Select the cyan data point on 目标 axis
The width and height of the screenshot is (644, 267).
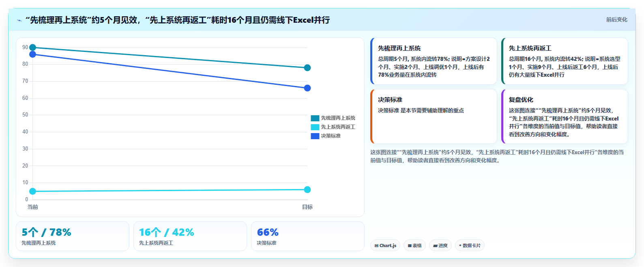307,189
